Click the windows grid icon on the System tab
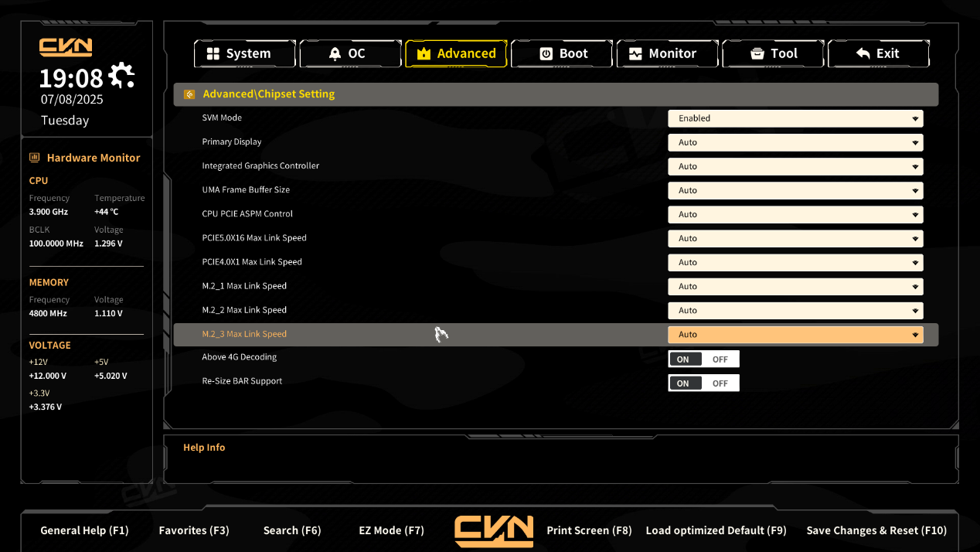 point(213,53)
